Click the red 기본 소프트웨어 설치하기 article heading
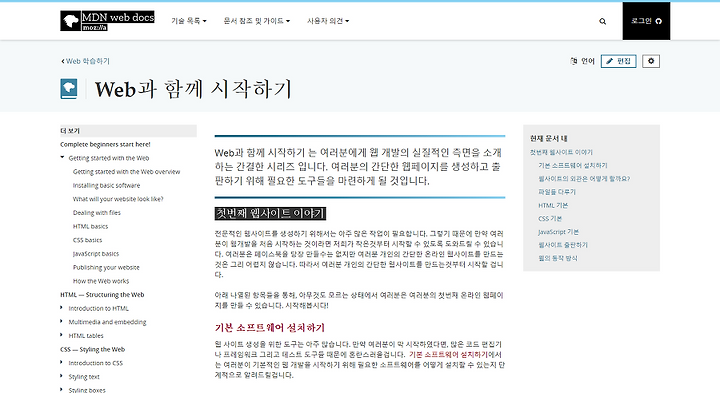The height and width of the screenshot is (393, 720). tap(270, 328)
